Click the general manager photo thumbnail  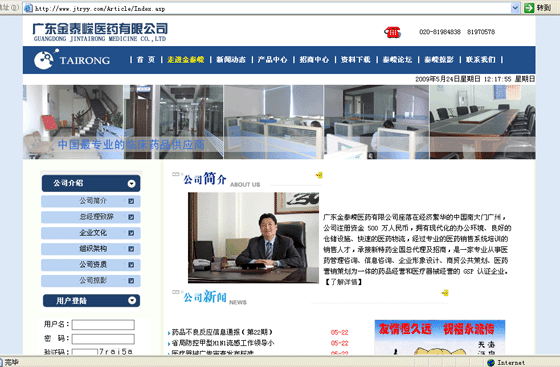pos(253,238)
